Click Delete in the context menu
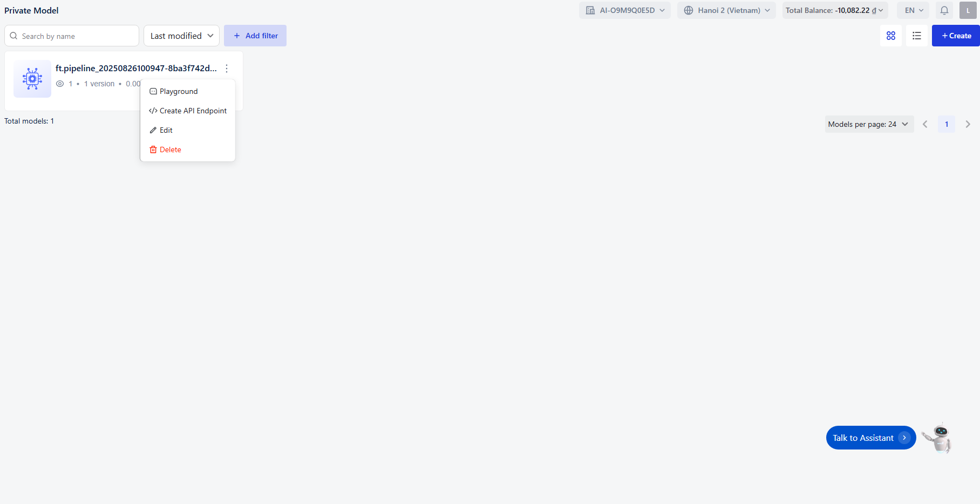Viewport: 980px width, 504px height. pyautogui.click(x=170, y=149)
